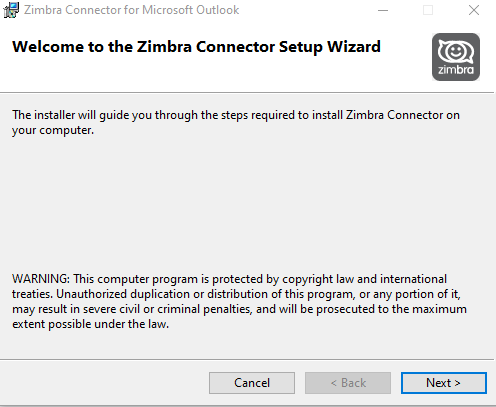Click the 'your computer.' text line
Viewport: 496px width, 407px height.
tap(53, 130)
